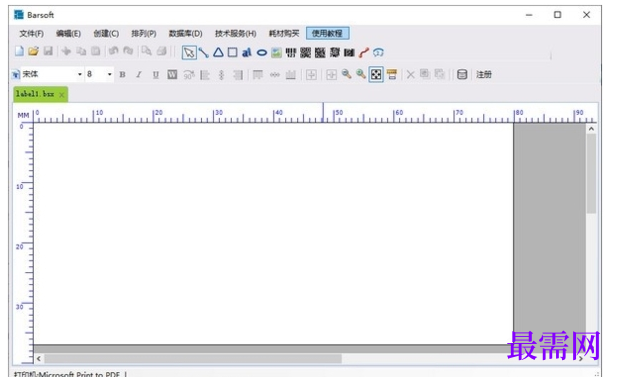
Task: Undo the last action
Action: tap(114, 51)
